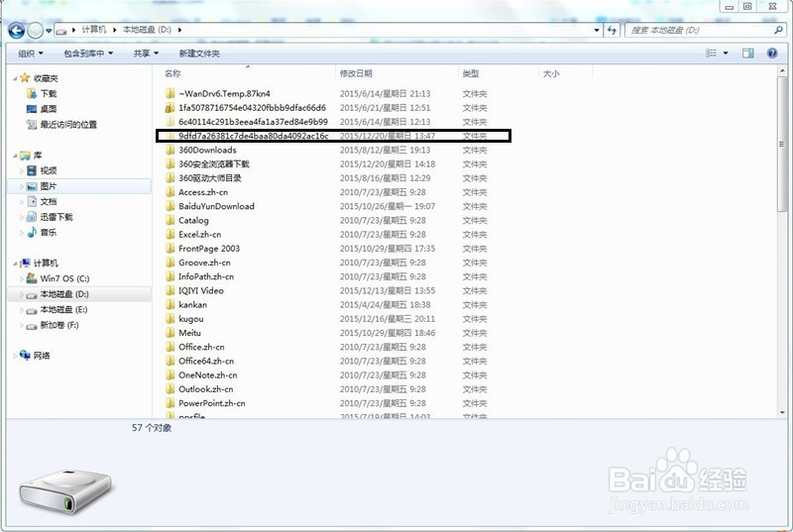793x532 pixels.
Task: Toggle the preview pane icon
Action: click(748, 53)
